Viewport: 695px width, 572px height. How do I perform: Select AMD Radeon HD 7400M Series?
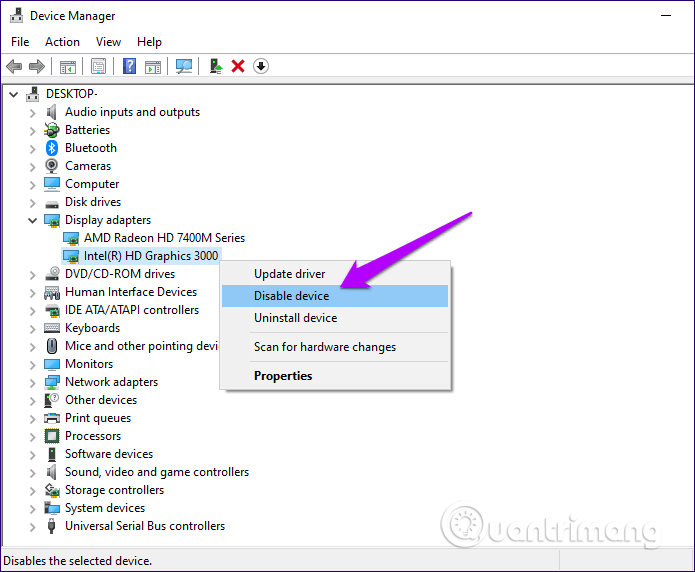(164, 238)
